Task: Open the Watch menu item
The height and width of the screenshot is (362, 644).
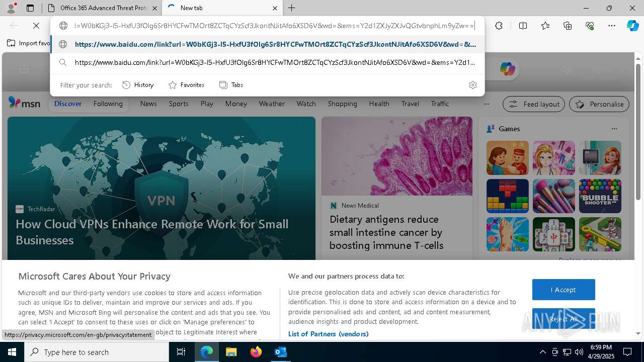Action: (x=306, y=104)
